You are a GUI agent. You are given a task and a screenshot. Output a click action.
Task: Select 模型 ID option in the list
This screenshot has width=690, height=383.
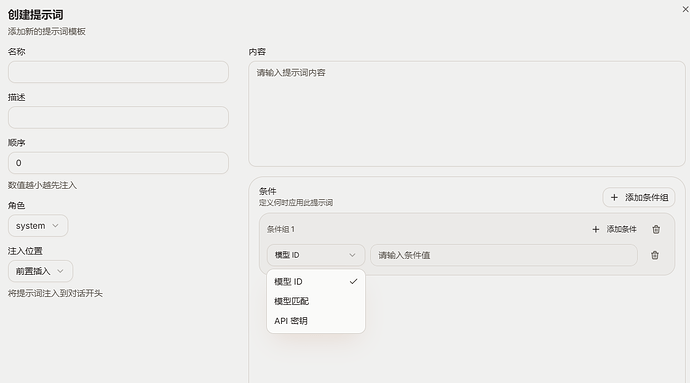pos(316,282)
